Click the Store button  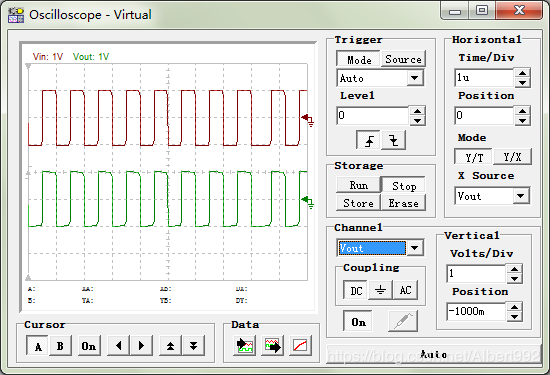point(358,203)
